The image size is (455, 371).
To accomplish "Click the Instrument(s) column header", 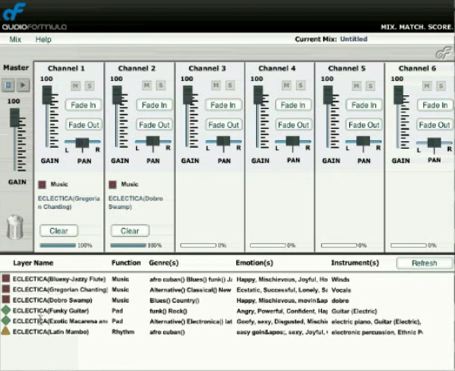I will [355, 263].
